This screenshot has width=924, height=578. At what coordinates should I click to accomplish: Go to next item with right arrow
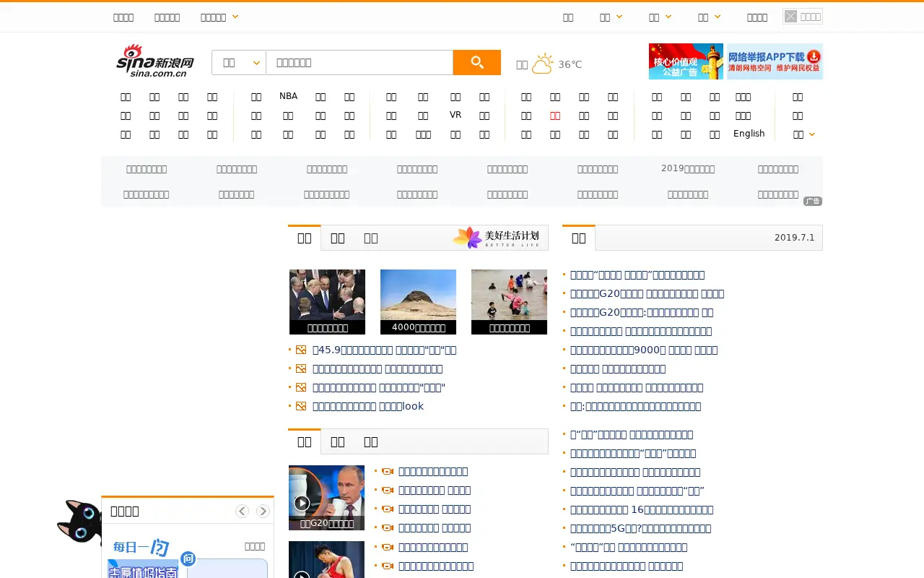pyautogui.click(x=263, y=512)
